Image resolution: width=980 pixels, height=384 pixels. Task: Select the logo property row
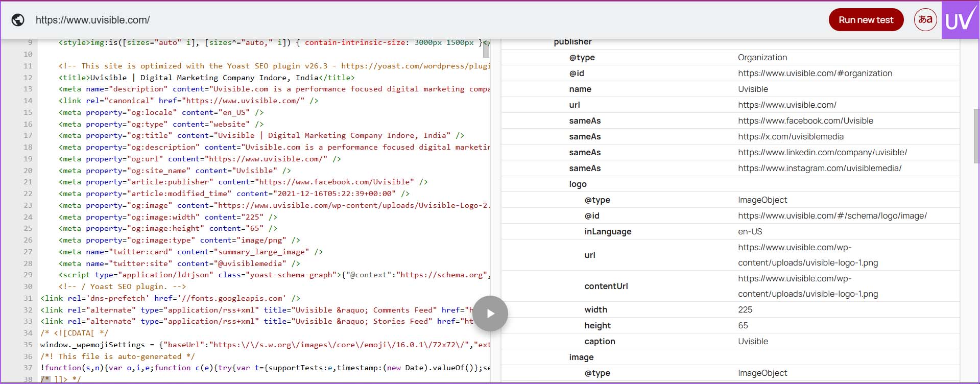[x=578, y=184]
